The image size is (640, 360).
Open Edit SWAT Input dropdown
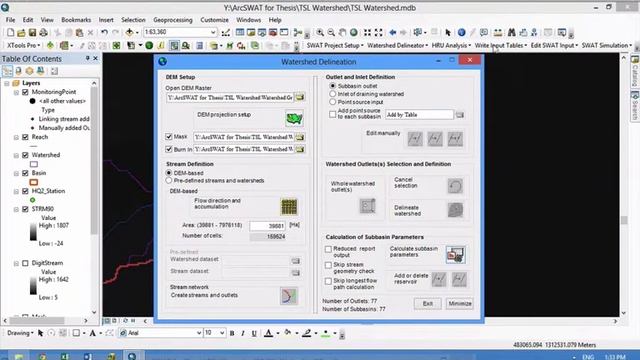(x=554, y=45)
